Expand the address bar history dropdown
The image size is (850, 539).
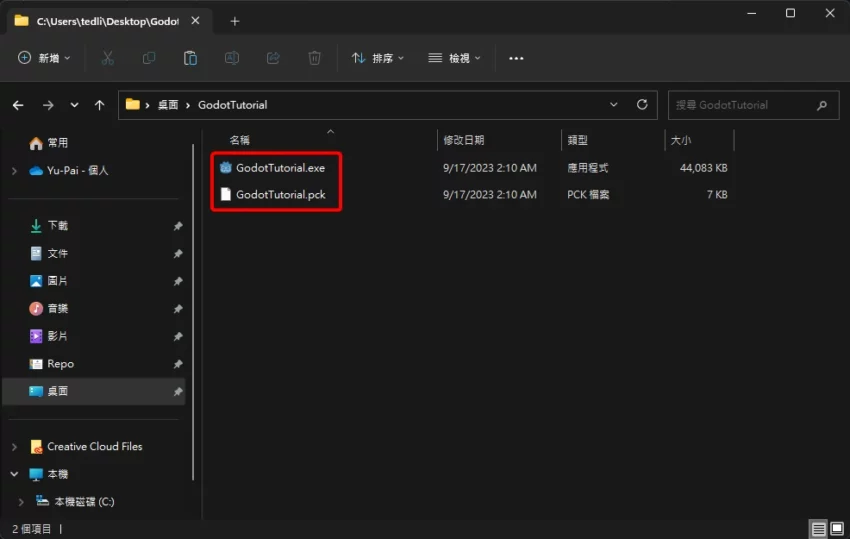coord(614,105)
